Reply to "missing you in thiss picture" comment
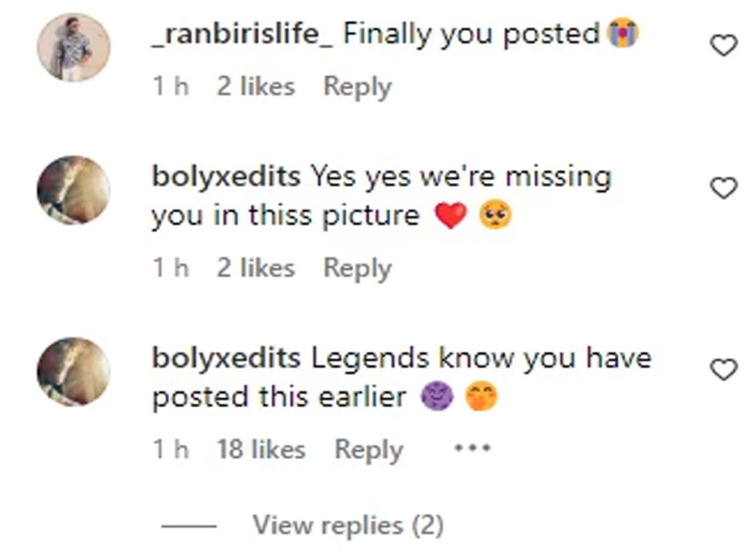Image resolution: width=747 pixels, height=560 pixels. click(357, 268)
